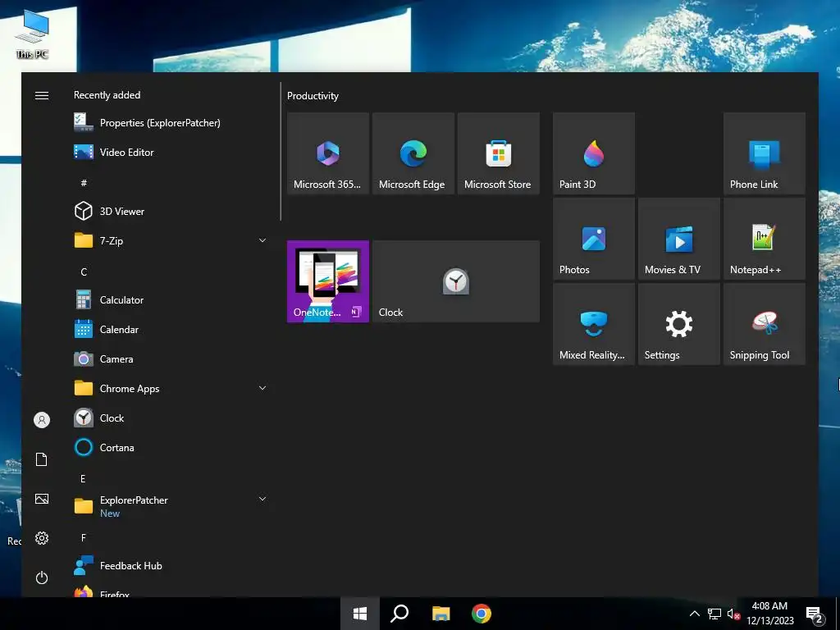Open Calculator from the app list
The image size is (840, 630).
[171, 300]
